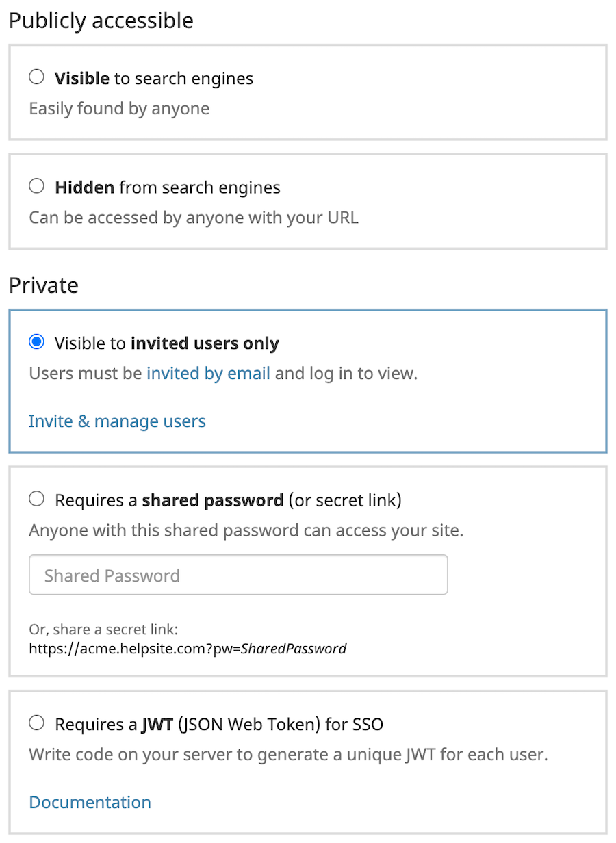Click the 'Easily found by anyone' description
The image size is (616, 843).
pyautogui.click(x=119, y=108)
